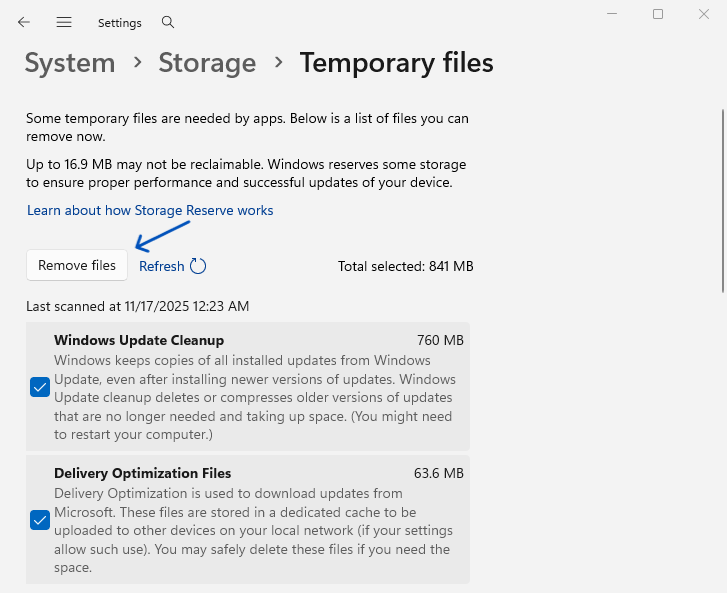
Task: Minimize the Settings window
Action: 612,14
